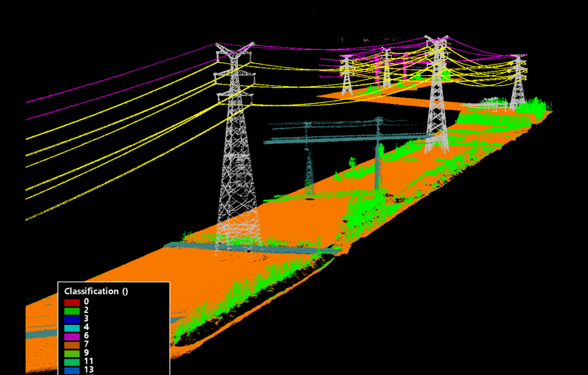
Task: Click the brown-orange class 7 swatch
Action: click(72, 345)
